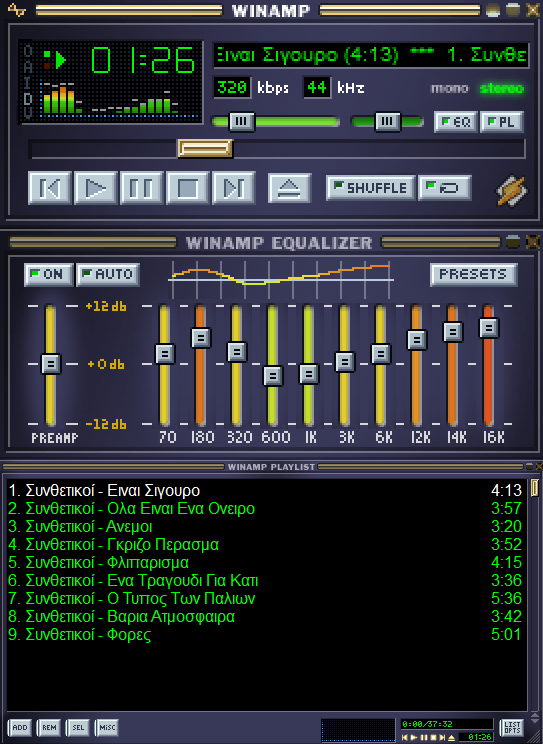This screenshot has width=543, height=744.
Task: Open the playlist REM menu
Action: tap(49, 727)
